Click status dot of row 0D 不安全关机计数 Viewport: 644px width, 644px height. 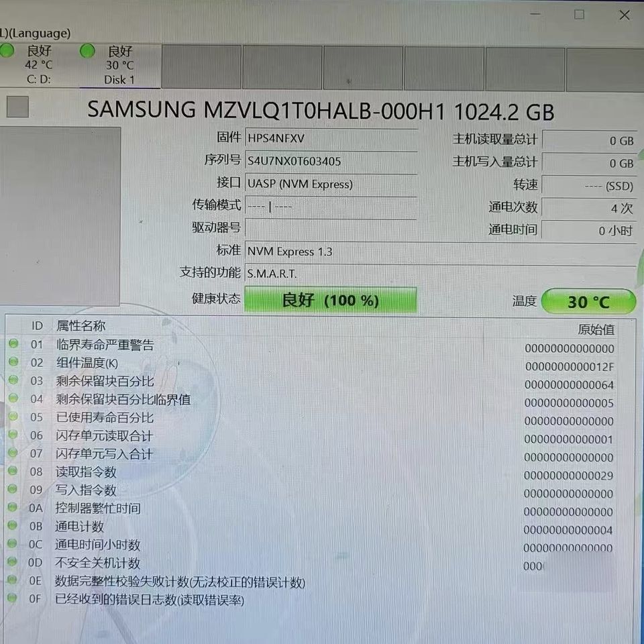12,561
